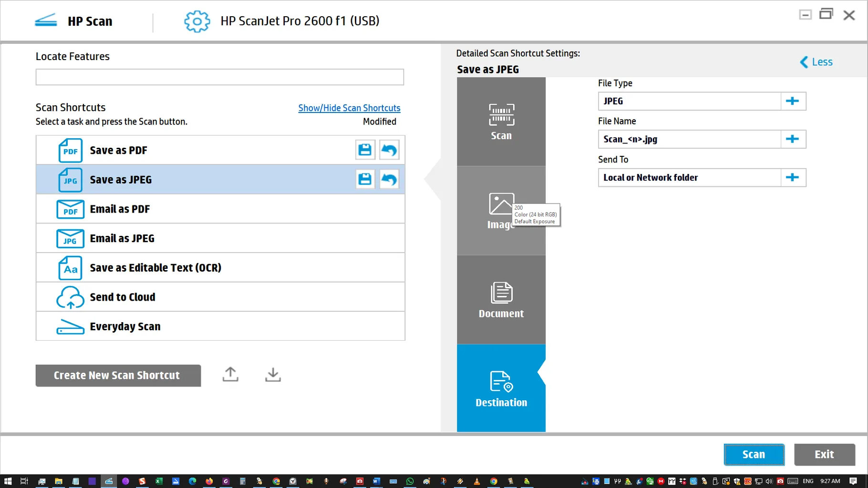Viewport: 868px width, 488px height.
Task: Expand the File Type plus button
Action: pos(793,101)
